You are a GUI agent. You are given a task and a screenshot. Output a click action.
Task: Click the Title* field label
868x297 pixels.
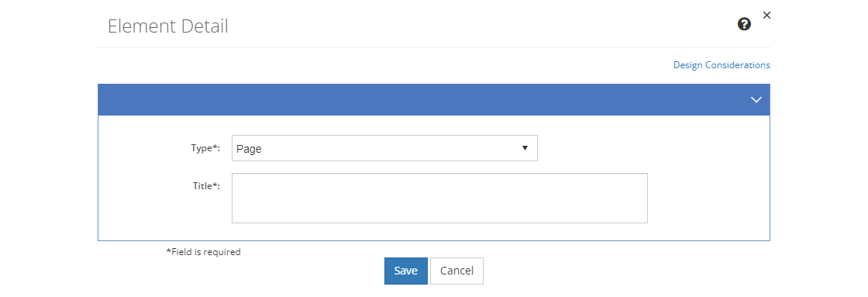(206, 185)
